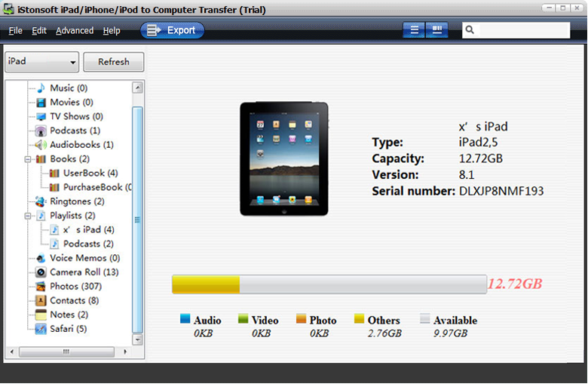The image size is (588, 387).
Task: Open the Edit menu
Action: pos(39,30)
